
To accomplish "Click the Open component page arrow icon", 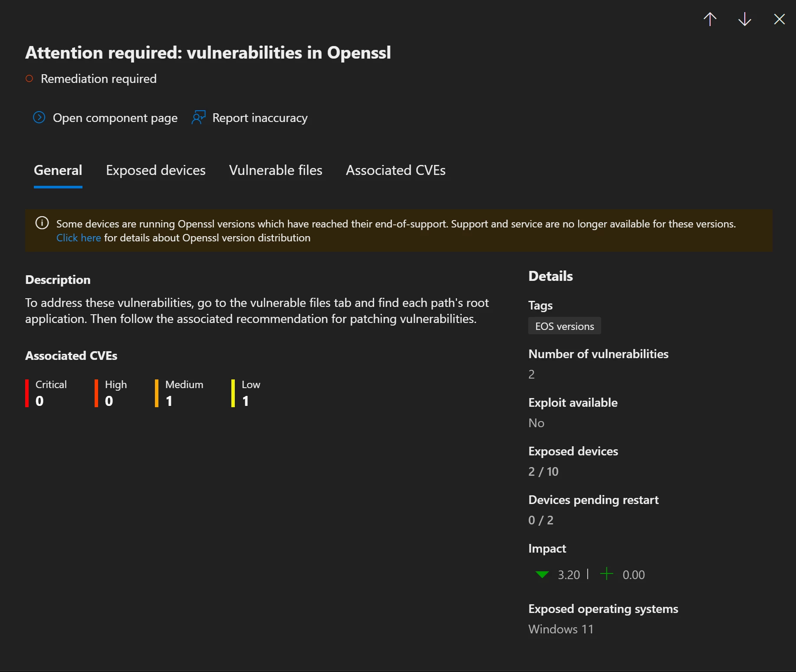I will [x=39, y=118].
